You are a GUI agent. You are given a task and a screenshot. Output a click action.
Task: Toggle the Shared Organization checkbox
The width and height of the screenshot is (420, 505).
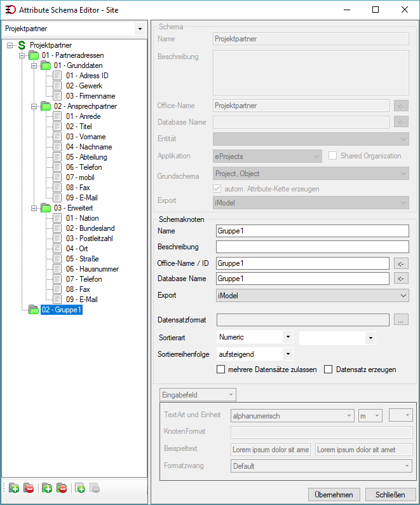click(332, 156)
